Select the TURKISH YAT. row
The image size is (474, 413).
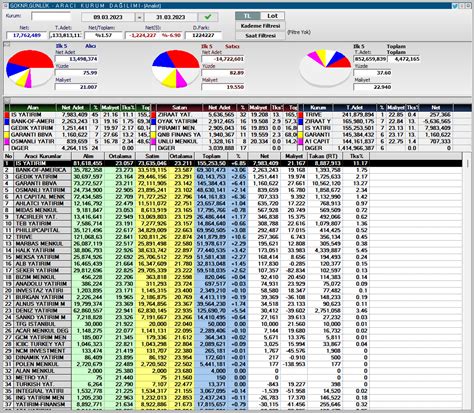233,384
